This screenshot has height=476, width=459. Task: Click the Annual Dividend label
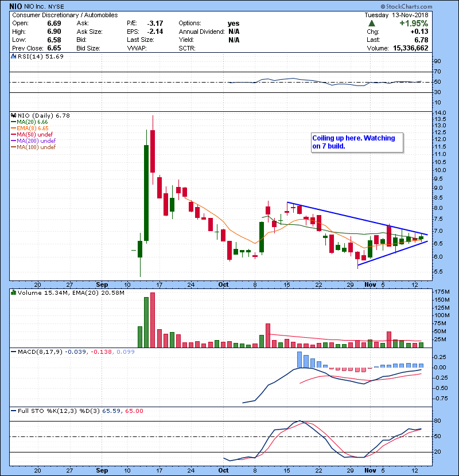point(202,32)
